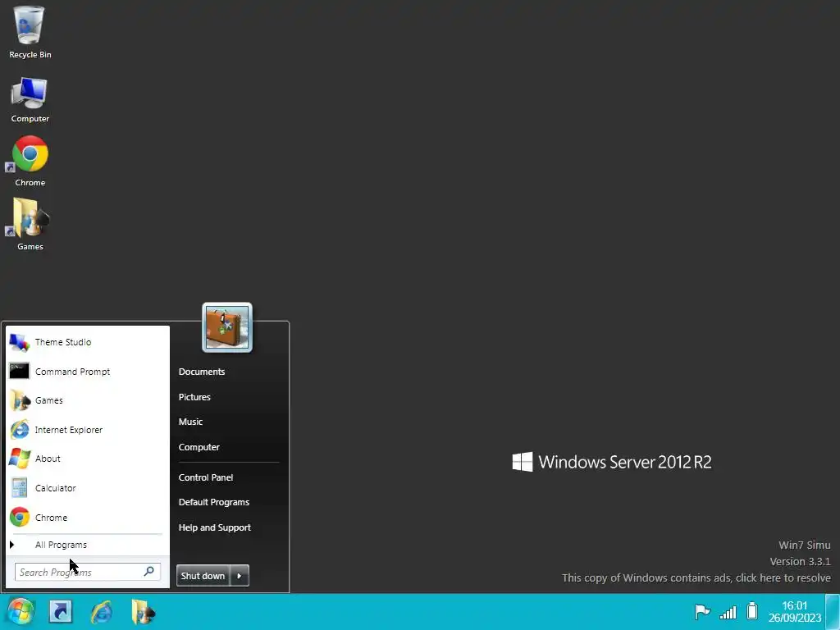Click the About Windows flag icon
Image resolution: width=840 pixels, height=630 pixels.
[20, 459]
